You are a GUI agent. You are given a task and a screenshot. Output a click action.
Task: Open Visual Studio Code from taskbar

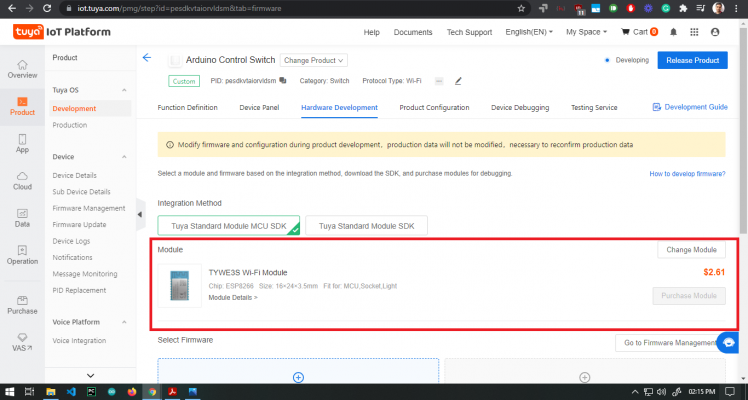pyautogui.click(x=71, y=392)
